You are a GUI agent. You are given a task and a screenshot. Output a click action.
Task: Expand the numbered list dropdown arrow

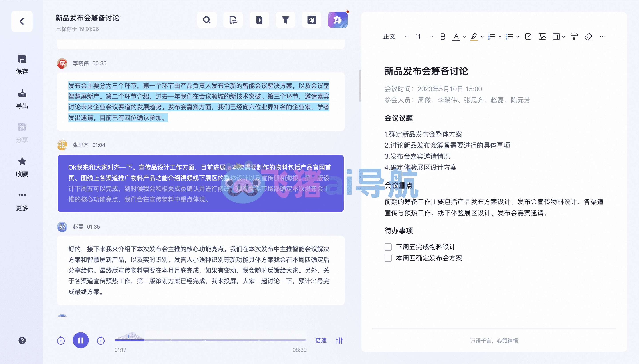point(500,36)
